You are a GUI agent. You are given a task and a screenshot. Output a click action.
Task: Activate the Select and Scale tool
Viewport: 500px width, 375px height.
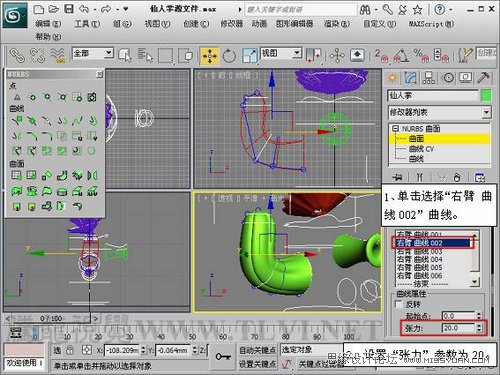click(x=249, y=56)
